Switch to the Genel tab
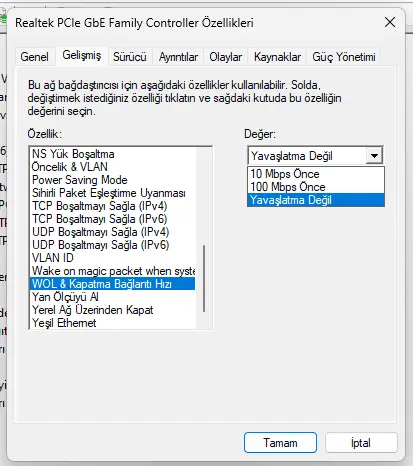This screenshot has height=466, width=413. (34, 57)
